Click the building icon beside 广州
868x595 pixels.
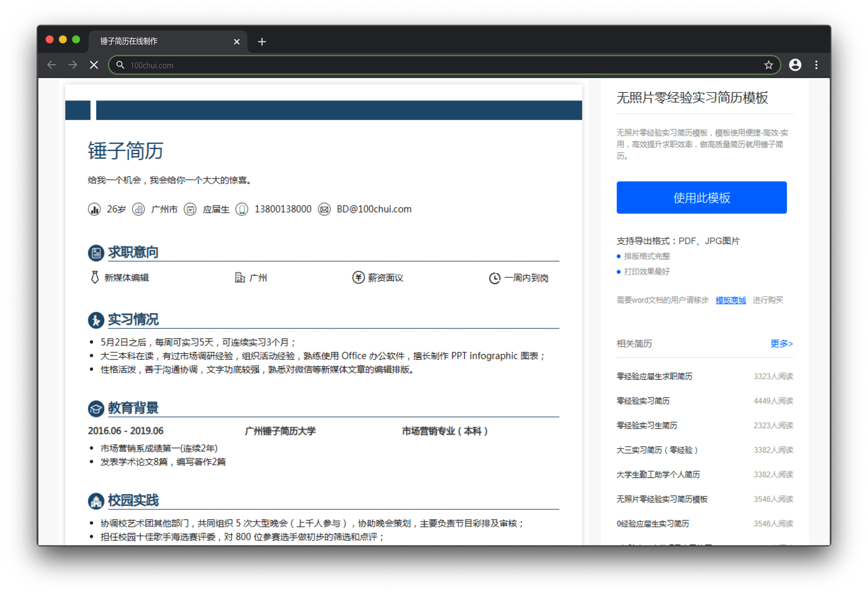(x=240, y=277)
